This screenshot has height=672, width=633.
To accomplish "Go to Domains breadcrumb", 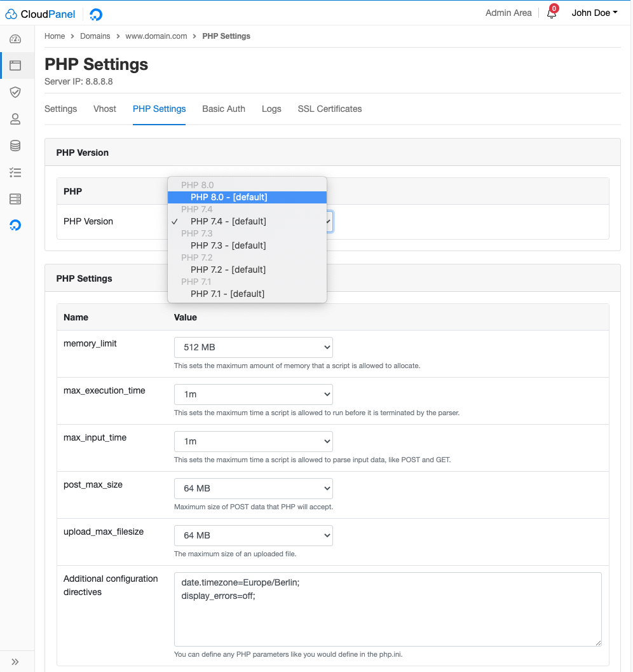I will [95, 36].
